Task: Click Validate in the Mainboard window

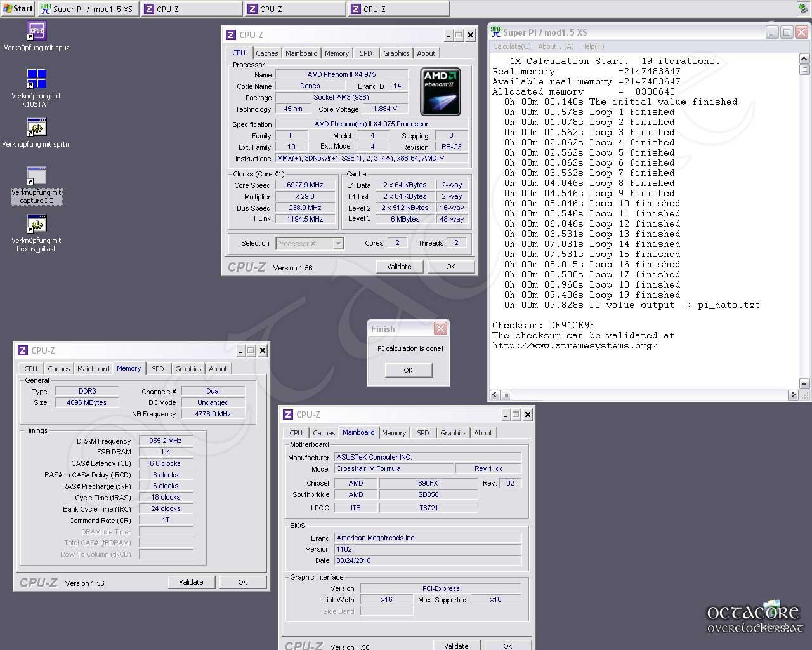Action: click(x=456, y=646)
